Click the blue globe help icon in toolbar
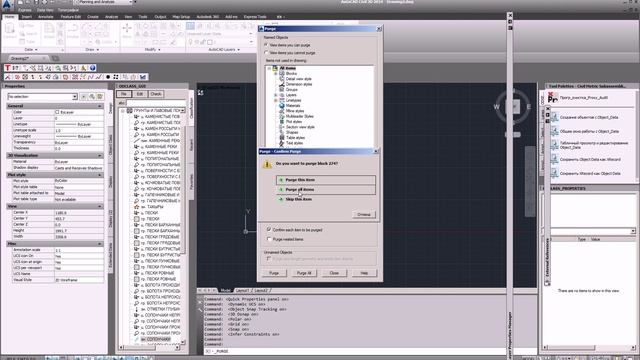The image size is (640, 360). tap(93, 68)
